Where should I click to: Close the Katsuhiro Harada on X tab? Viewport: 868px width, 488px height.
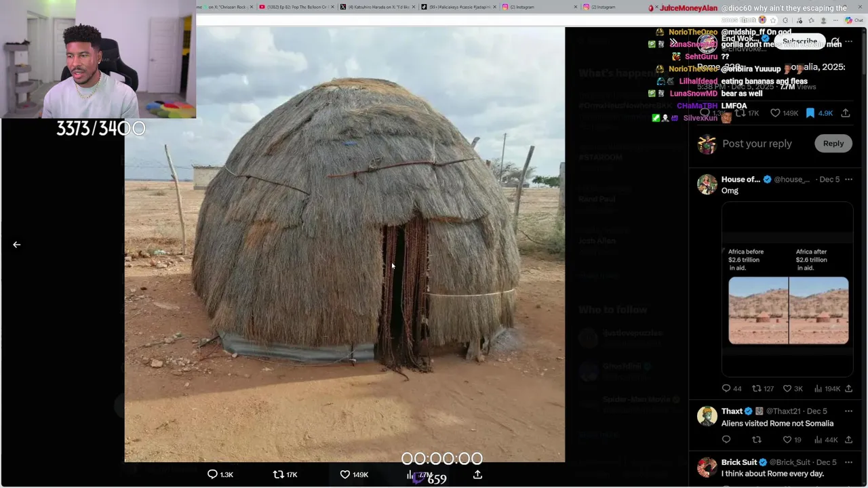tap(413, 7)
